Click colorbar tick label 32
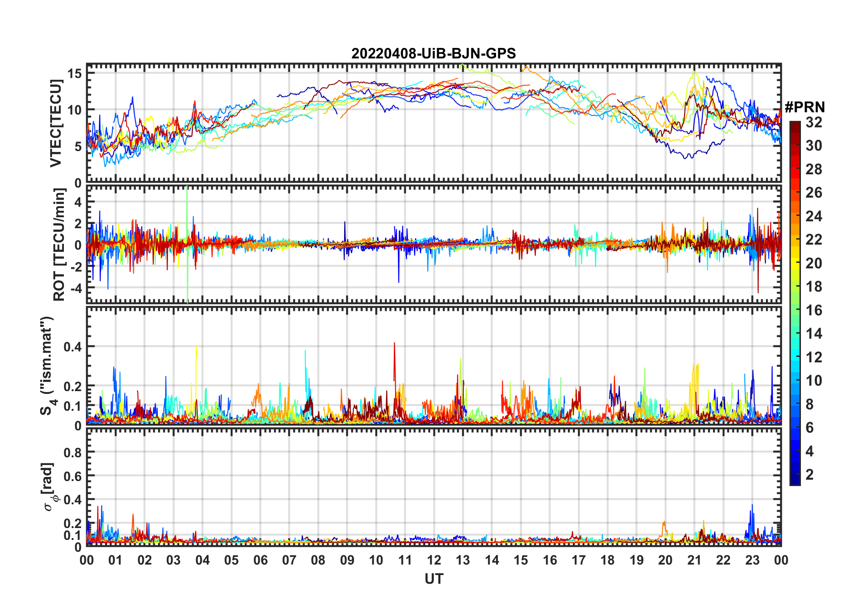The image size is (868, 607). pyautogui.click(x=814, y=122)
